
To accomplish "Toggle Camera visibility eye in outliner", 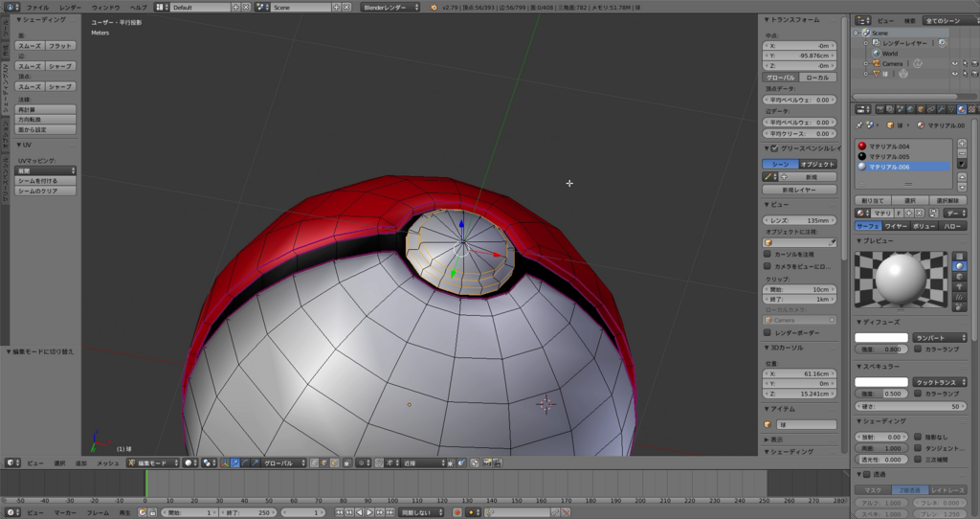I will pyautogui.click(x=954, y=64).
